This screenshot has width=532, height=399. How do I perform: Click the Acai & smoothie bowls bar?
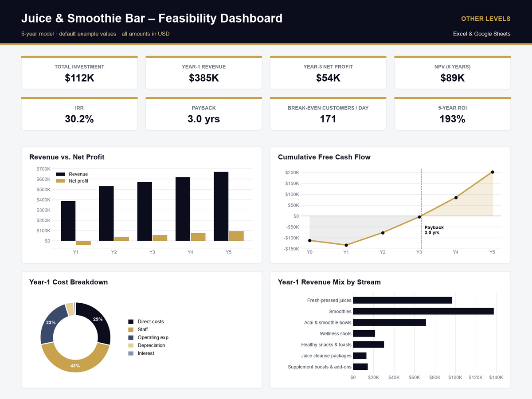click(389, 322)
